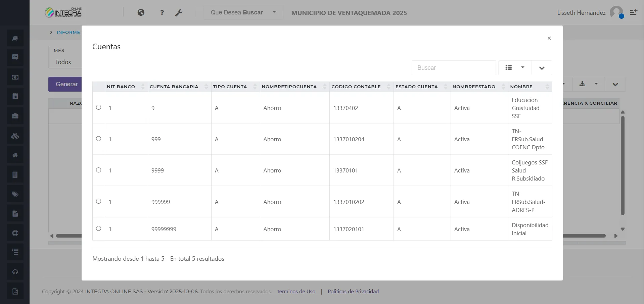Choose the Educacion Grastuidad SSF row radio button
The height and width of the screenshot is (304, 644).
point(98,107)
